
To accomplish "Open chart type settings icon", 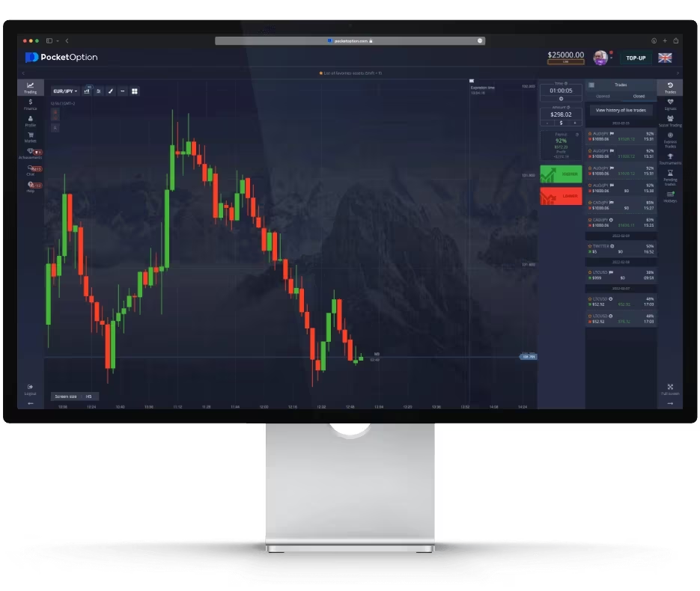I will (x=87, y=91).
